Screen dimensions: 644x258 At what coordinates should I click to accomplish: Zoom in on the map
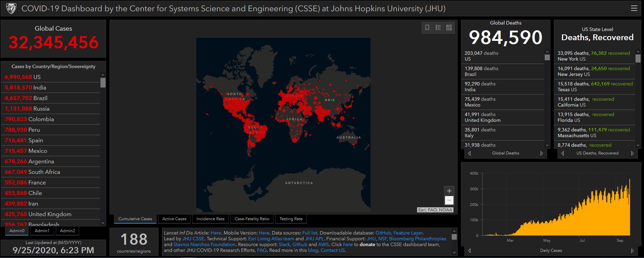[449, 191]
